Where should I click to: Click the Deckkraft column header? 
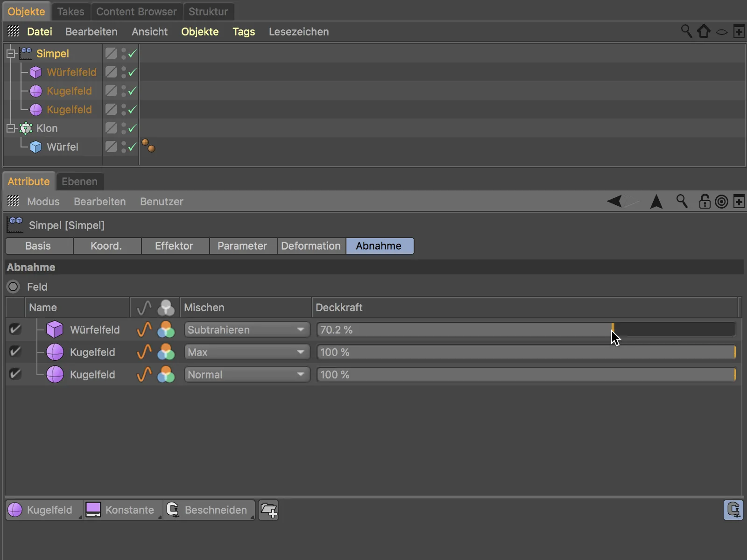point(525,308)
